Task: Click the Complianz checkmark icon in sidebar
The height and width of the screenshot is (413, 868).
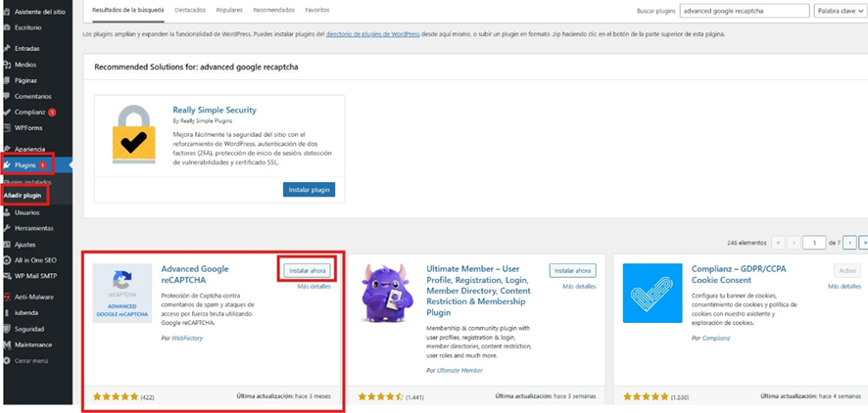Action: 7,113
